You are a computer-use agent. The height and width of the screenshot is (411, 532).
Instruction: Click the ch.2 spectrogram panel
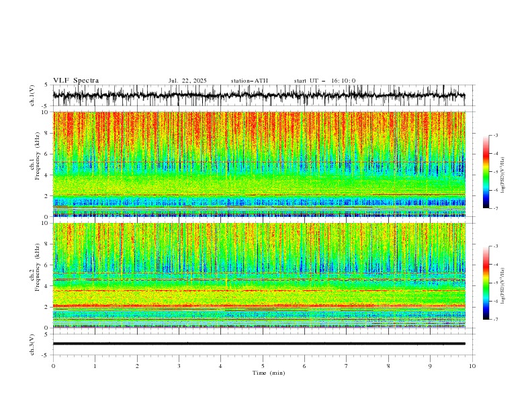pyautogui.click(x=259, y=275)
